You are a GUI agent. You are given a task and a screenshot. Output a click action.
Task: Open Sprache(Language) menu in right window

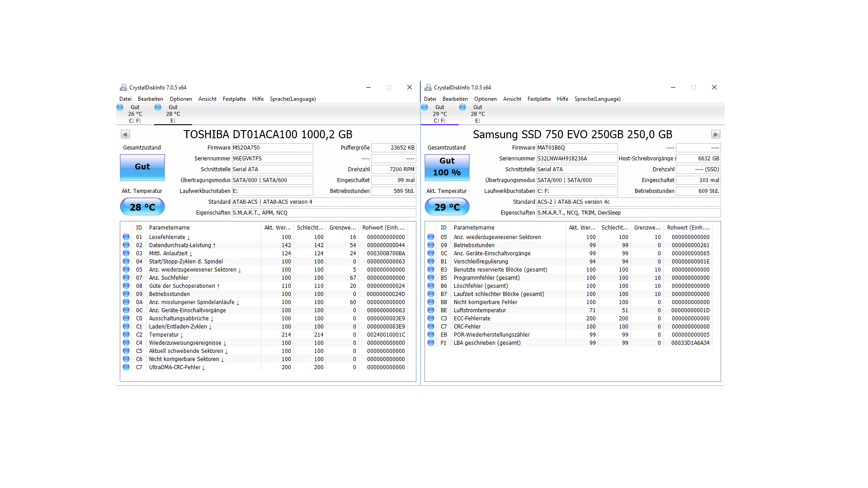click(597, 99)
